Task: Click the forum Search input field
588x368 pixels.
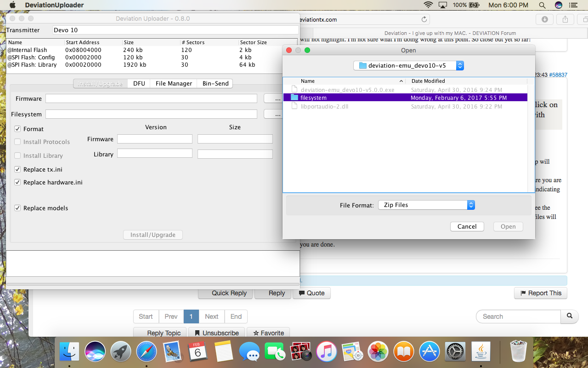Action: 518,316
